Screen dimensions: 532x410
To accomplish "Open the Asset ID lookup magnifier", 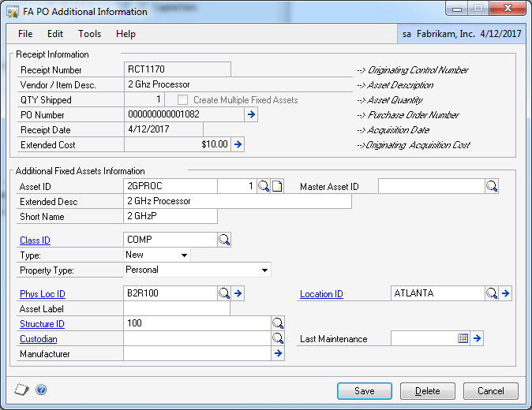I will coord(264,186).
